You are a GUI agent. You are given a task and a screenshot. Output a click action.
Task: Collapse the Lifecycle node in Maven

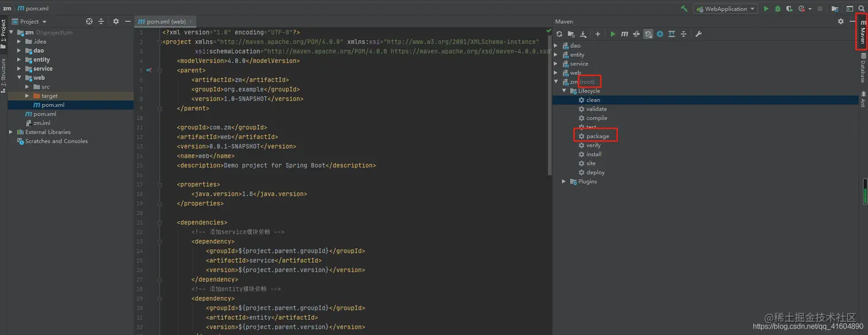[x=564, y=91]
